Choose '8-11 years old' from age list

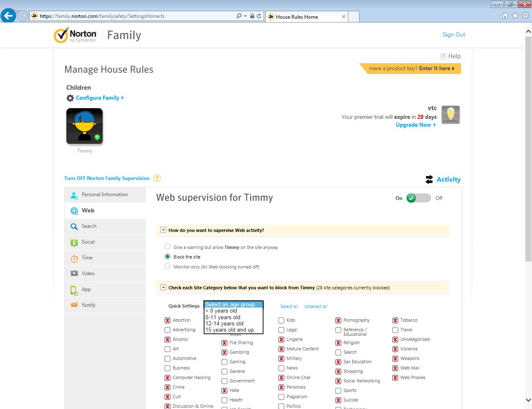point(223,317)
